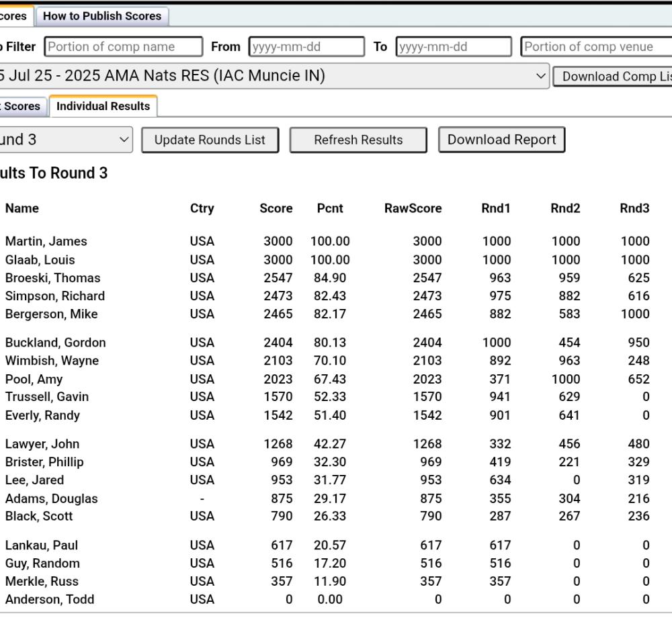Select the name Lankau, Paul

point(42,545)
